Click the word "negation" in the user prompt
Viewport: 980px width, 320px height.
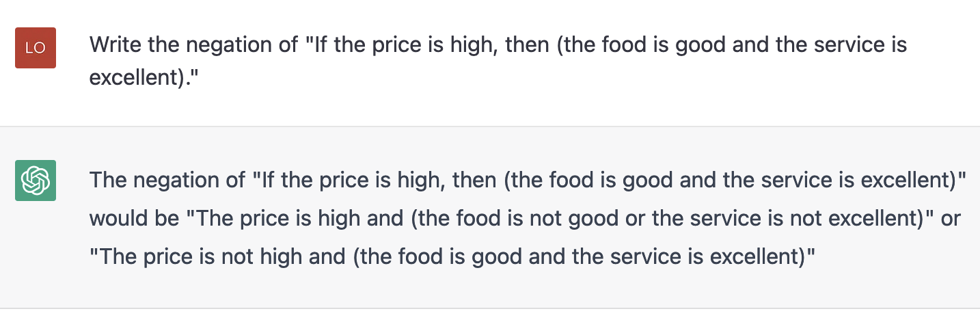(230, 46)
